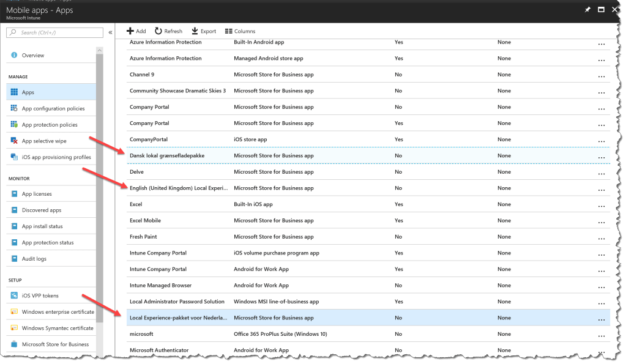This screenshot has width=626, height=364.
Task: Collapse the navigation sidebar with the chevron
Action: [x=110, y=31]
